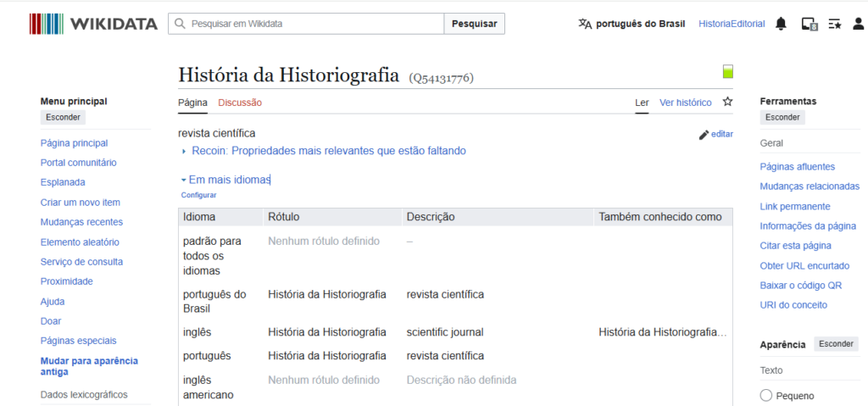Open the user account icon
This screenshot has height=406, width=868.
(858, 24)
